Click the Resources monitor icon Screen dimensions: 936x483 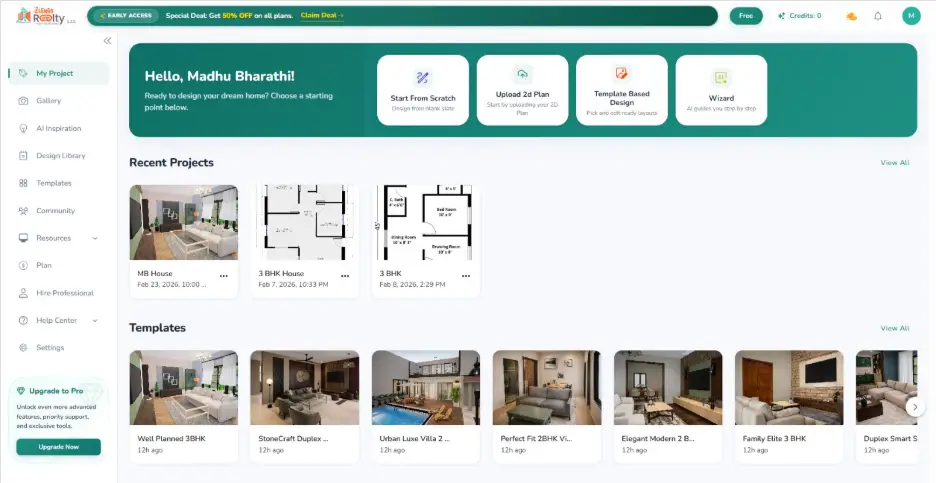[23, 238]
